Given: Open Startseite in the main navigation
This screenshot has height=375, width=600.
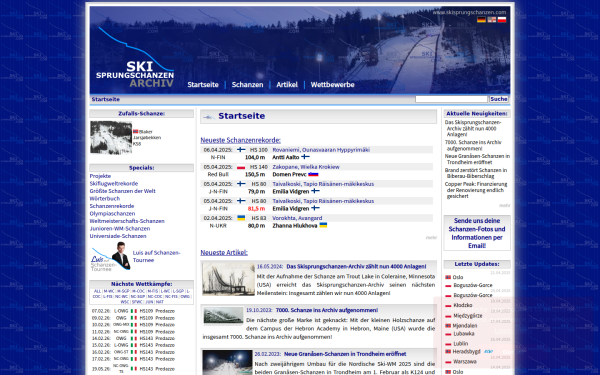Looking at the screenshot, I should point(203,85).
